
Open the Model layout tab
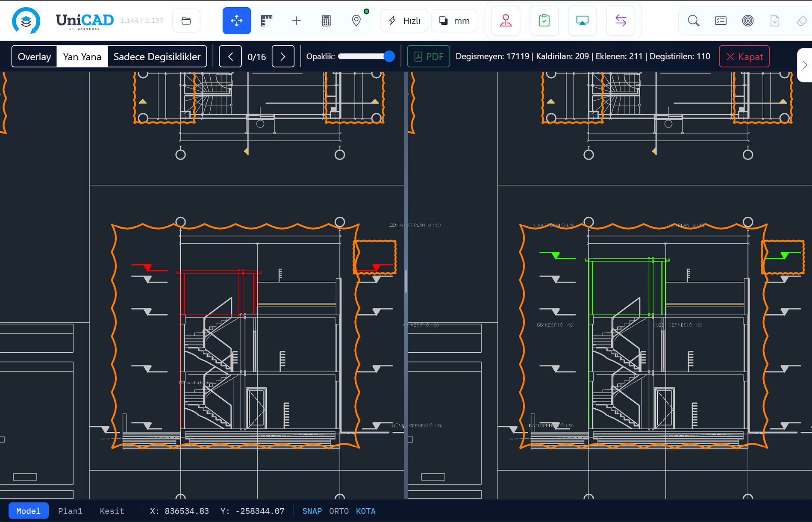click(x=28, y=511)
